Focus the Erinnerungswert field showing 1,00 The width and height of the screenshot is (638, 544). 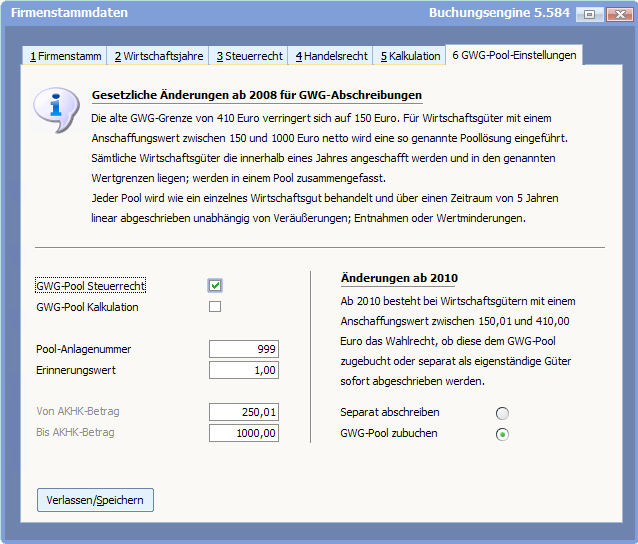click(x=244, y=370)
